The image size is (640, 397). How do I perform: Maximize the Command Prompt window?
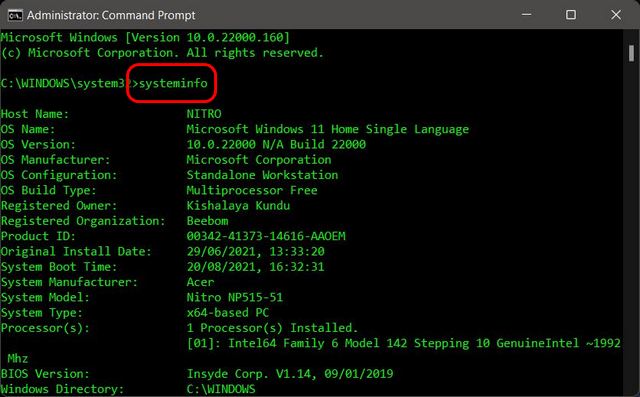click(571, 15)
